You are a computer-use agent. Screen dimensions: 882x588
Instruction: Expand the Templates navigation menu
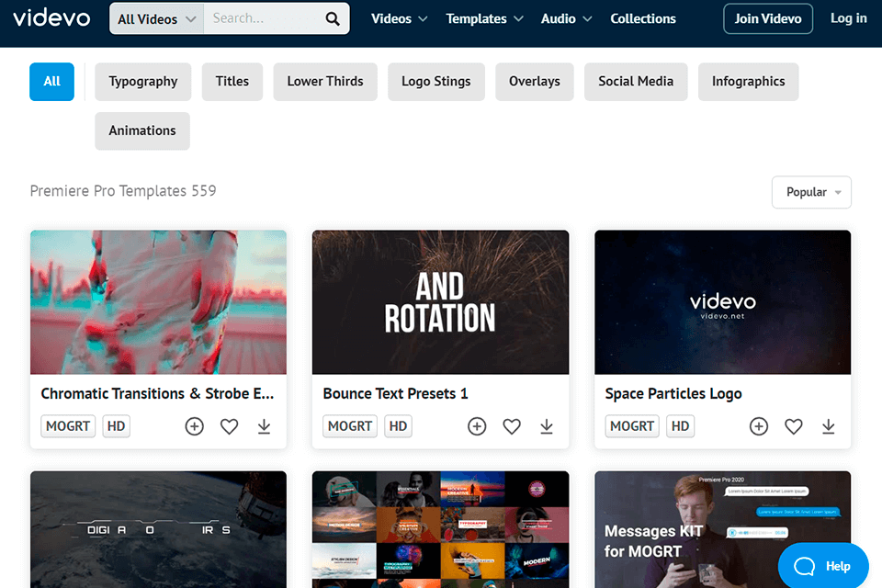coord(484,18)
